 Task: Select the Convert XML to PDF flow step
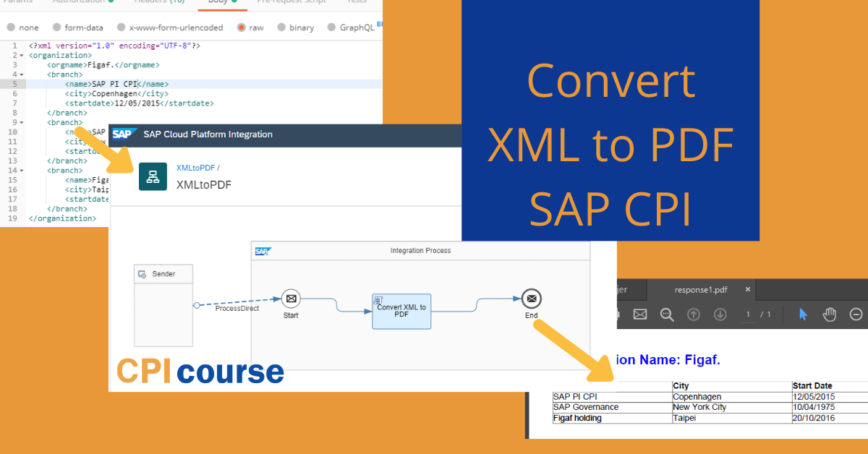(401, 311)
